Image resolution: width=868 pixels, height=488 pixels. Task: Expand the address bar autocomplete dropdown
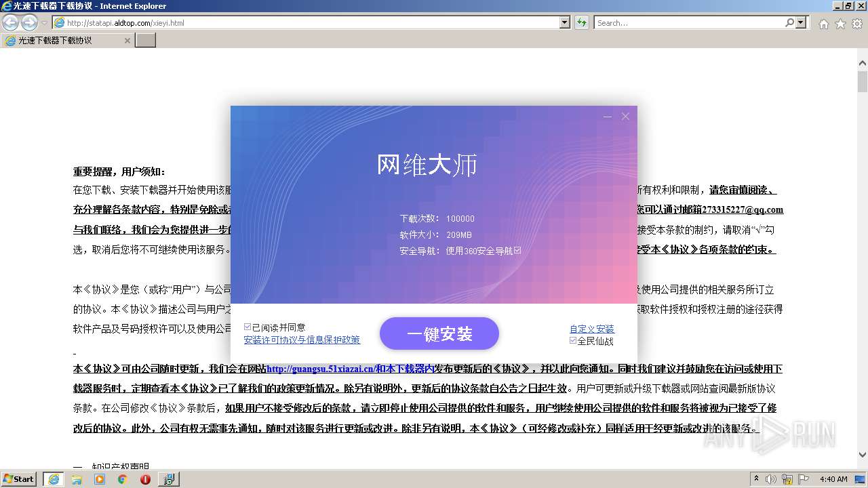[x=565, y=22]
